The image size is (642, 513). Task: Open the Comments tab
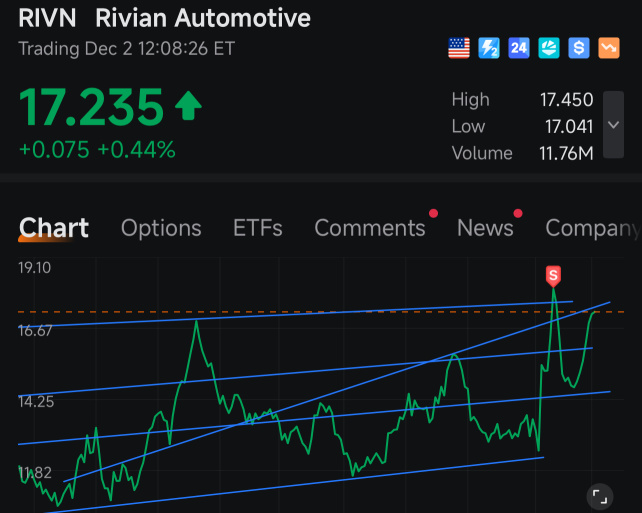tap(370, 228)
